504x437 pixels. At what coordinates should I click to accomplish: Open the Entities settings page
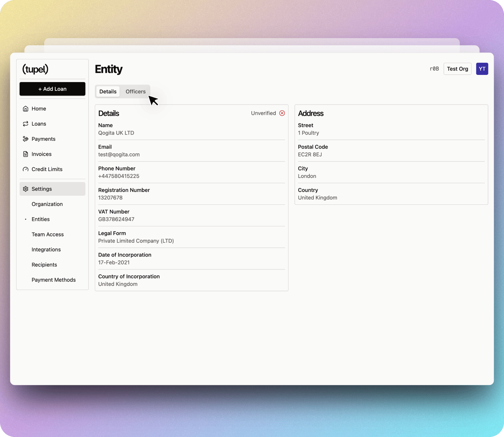(x=41, y=219)
